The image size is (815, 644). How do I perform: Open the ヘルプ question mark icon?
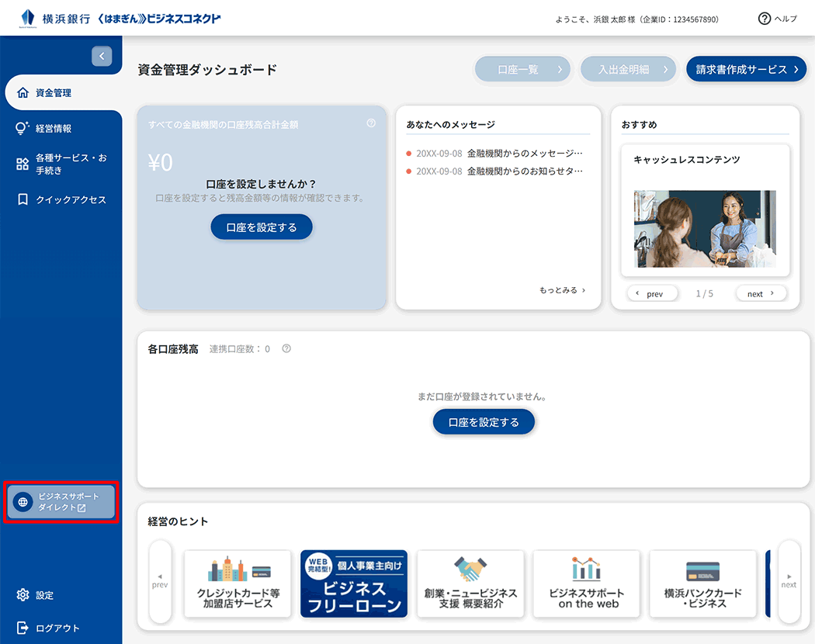tap(765, 19)
